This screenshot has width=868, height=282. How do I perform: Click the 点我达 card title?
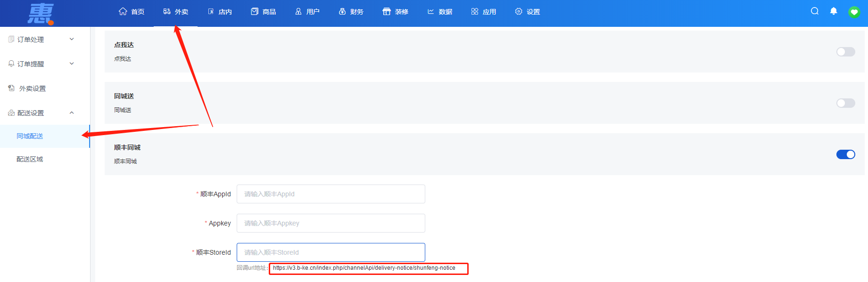(124, 45)
